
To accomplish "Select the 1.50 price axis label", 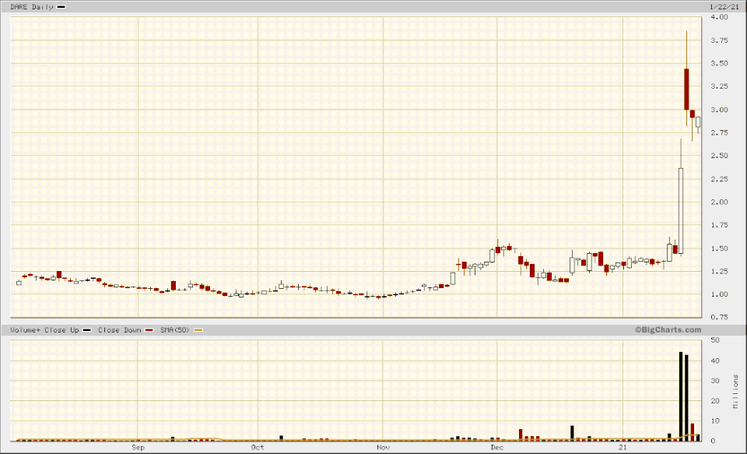I will coord(719,248).
